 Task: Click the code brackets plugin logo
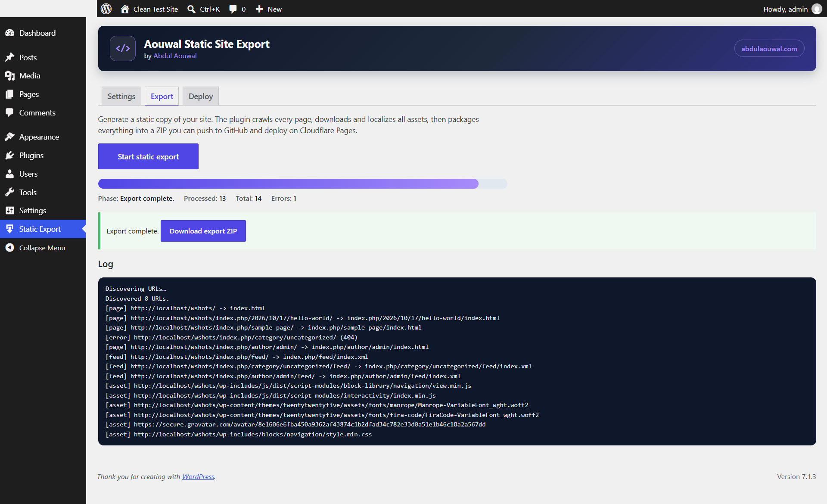[x=123, y=48]
